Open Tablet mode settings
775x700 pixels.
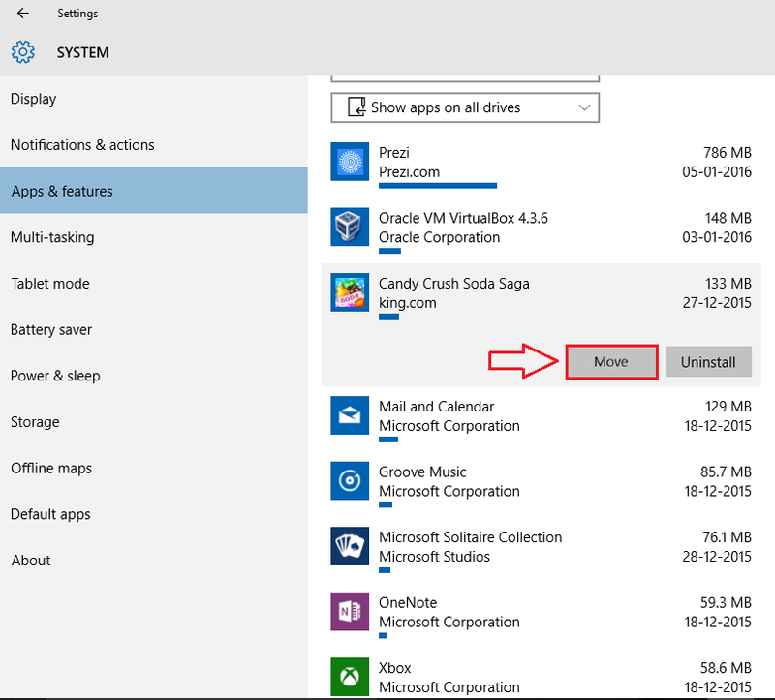[154, 283]
